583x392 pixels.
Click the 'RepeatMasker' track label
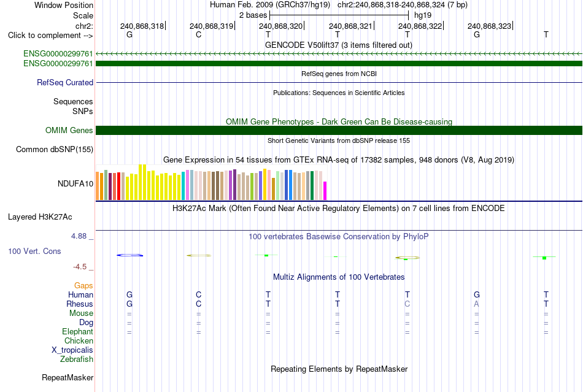(68, 377)
